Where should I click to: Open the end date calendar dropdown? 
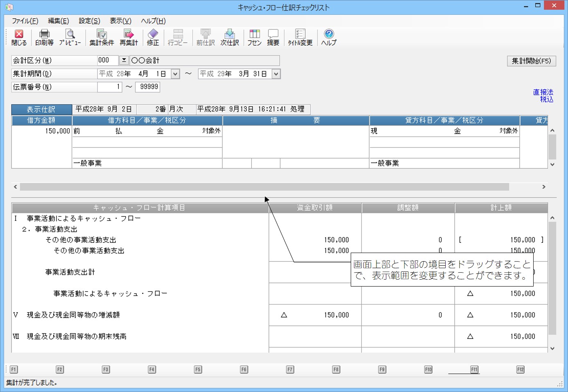click(276, 74)
